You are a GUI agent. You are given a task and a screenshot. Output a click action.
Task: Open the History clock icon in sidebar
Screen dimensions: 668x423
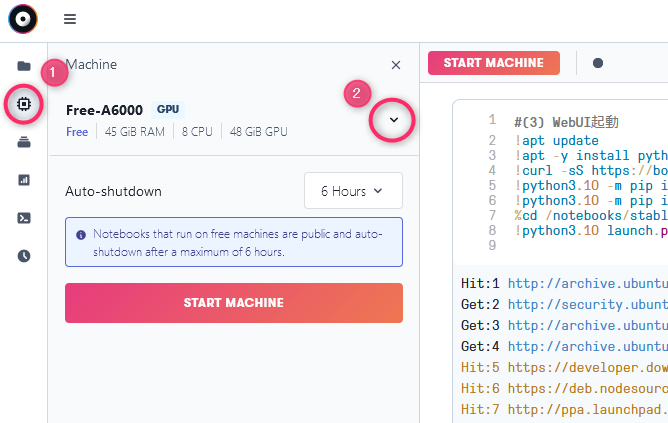(24, 256)
